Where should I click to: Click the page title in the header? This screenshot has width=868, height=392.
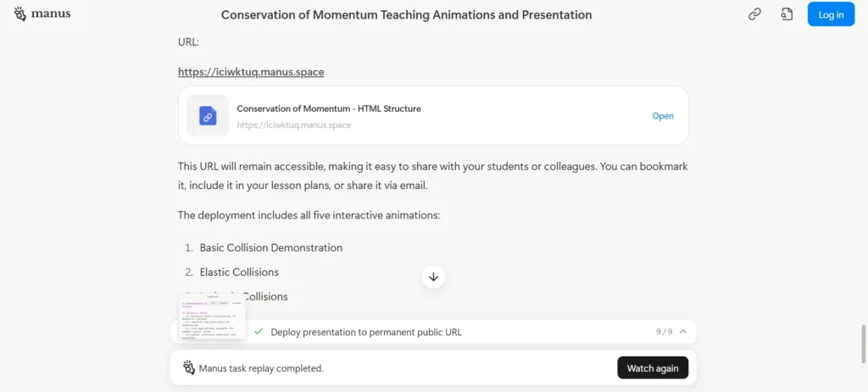click(x=406, y=15)
